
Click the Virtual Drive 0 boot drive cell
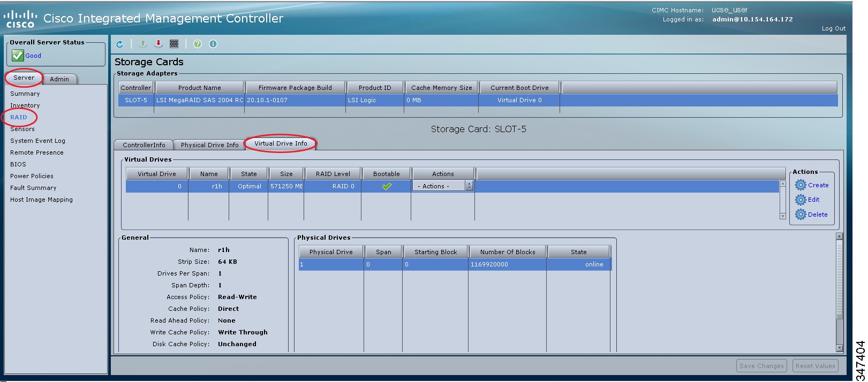coord(519,100)
